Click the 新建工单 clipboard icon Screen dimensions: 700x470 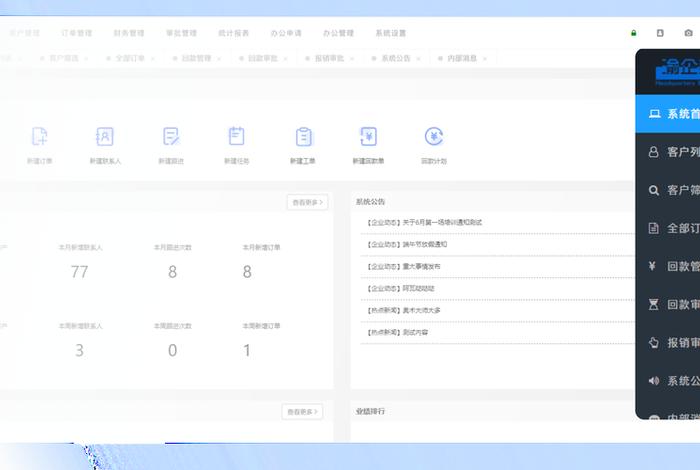(303, 137)
